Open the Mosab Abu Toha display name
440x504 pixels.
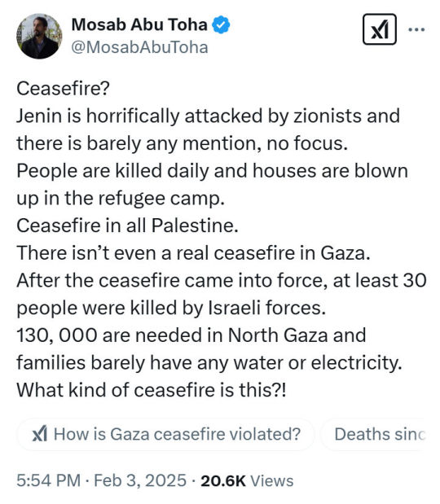point(139,24)
